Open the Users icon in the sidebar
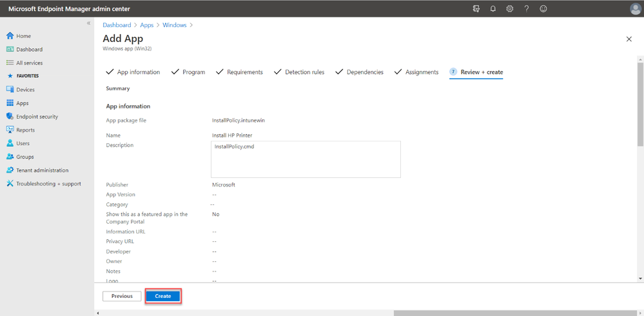Image resolution: width=644 pixels, height=316 pixels. click(x=10, y=143)
